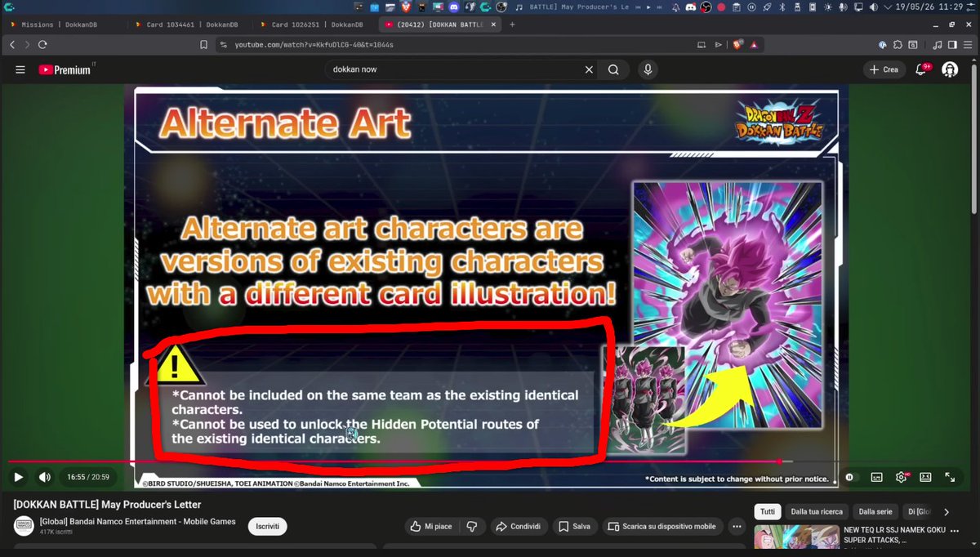Open YouTube notifications bell
This screenshot has width=980, height=557.
pos(921,69)
